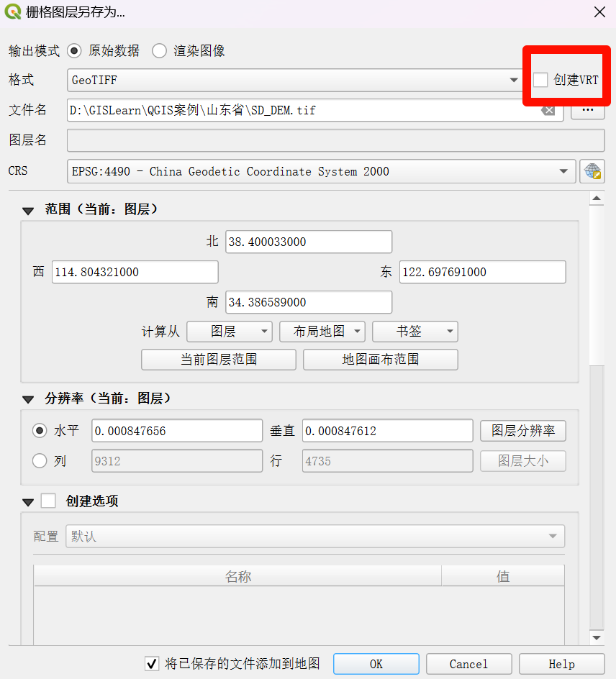Click the 东 extent field
Image resolution: width=616 pixels, height=679 pixels.
(x=483, y=272)
